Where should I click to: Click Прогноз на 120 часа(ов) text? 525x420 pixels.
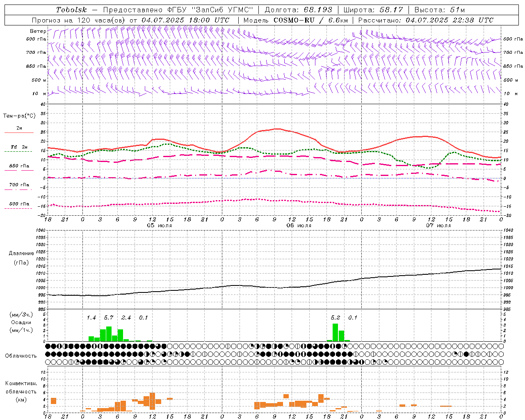[x=80, y=20]
